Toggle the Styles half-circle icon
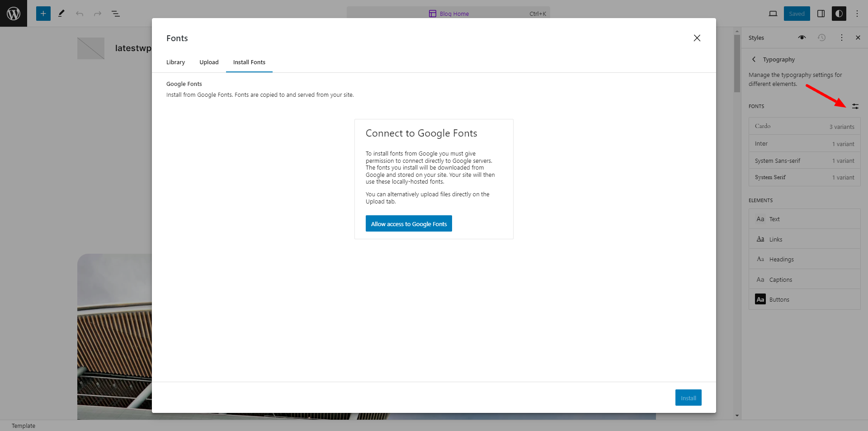 click(839, 14)
